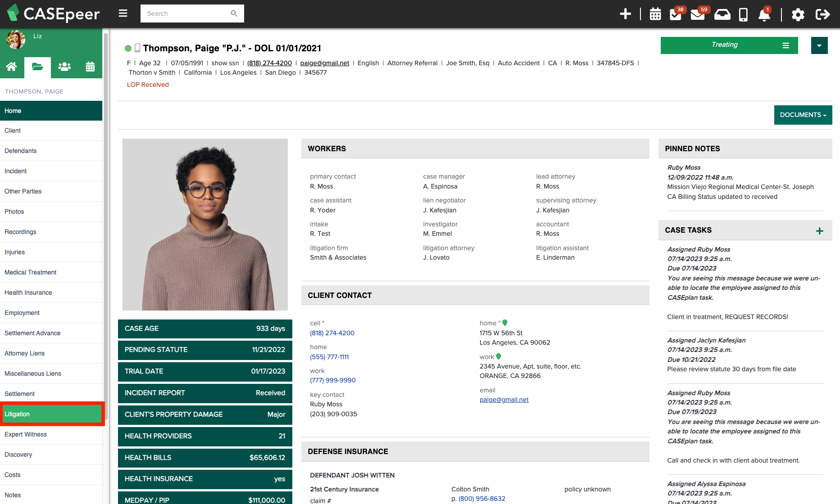
Task: Open the Treating status dropdown
Action: pyautogui.click(x=729, y=45)
